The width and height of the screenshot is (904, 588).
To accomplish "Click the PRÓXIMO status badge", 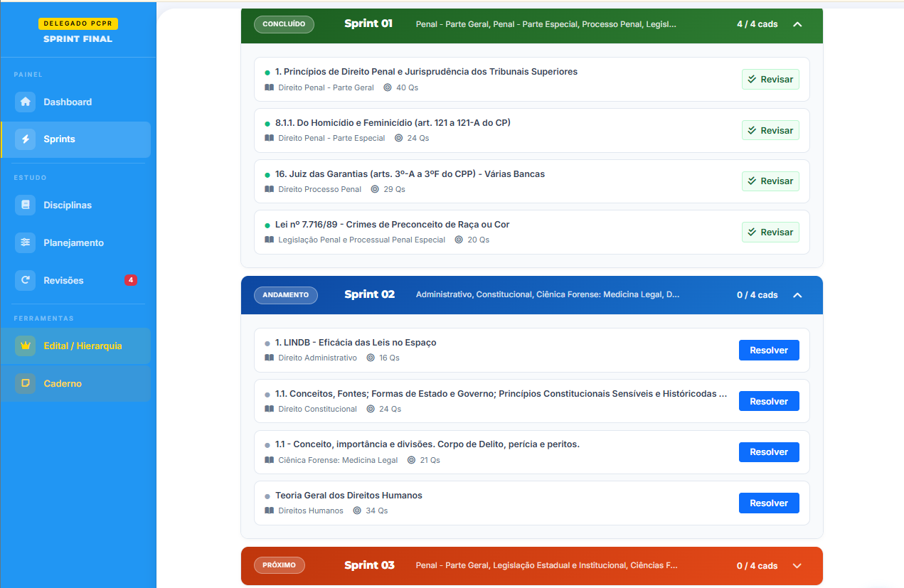I will click(280, 566).
